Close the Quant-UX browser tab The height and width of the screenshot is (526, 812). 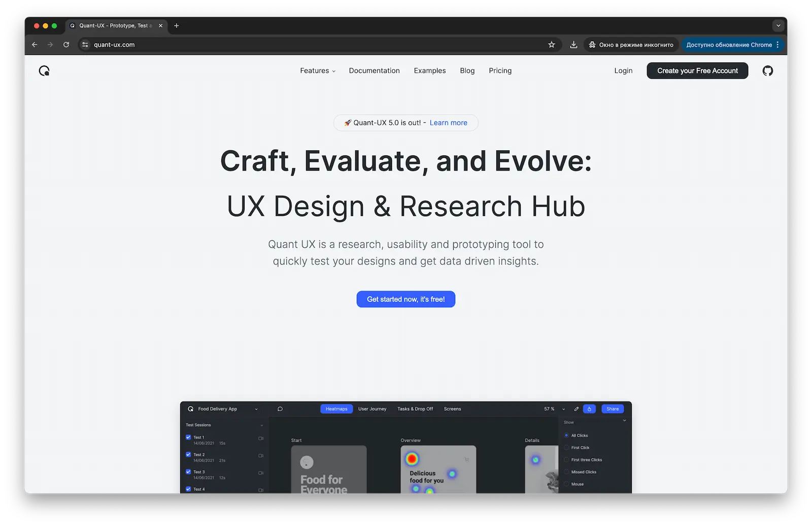tap(161, 25)
